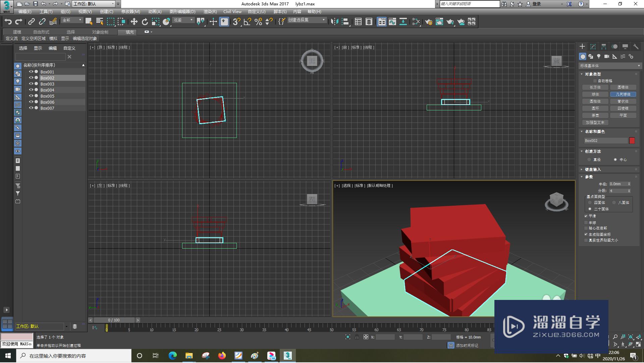Screen dimensions: 644x363
Task: Click the Utilities wrench icon
Action: coord(636,47)
